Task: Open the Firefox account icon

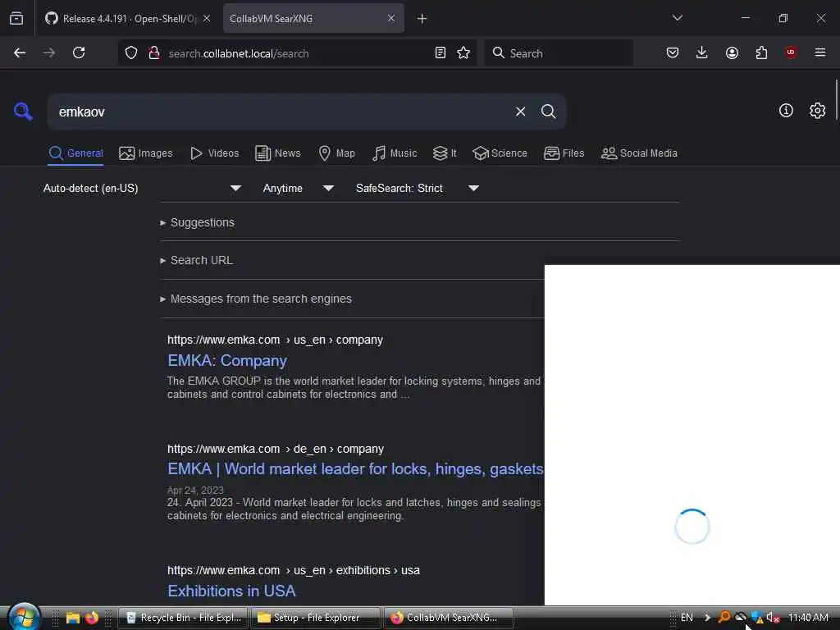Action: coord(732,52)
